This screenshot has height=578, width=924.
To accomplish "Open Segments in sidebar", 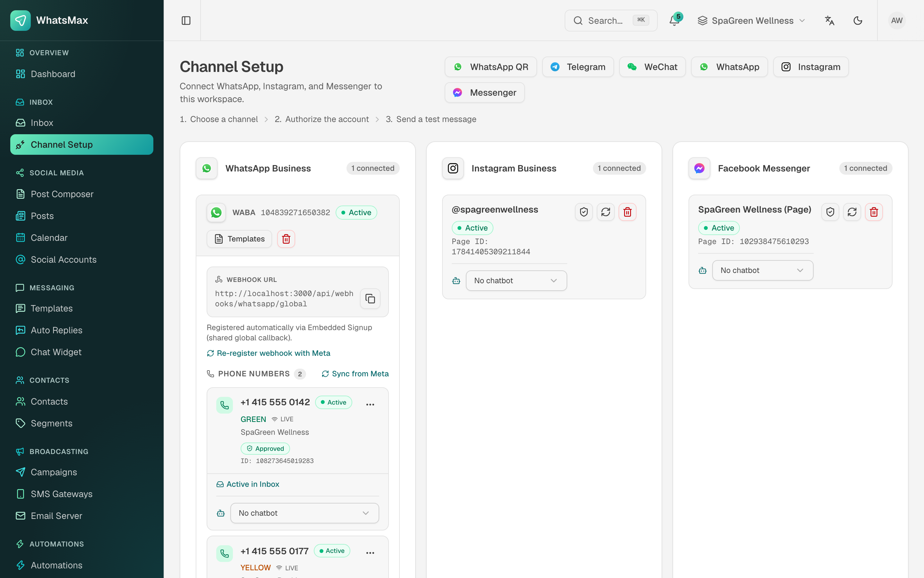I will 82,424.
